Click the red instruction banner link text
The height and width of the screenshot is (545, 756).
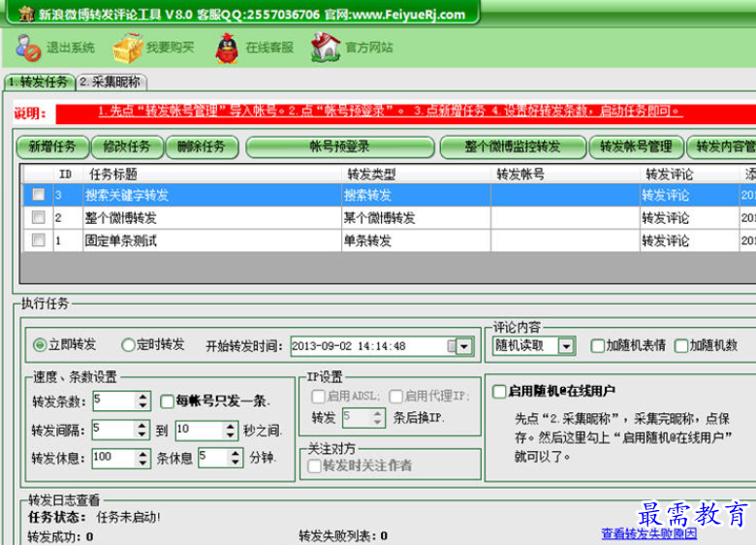(x=390, y=112)
